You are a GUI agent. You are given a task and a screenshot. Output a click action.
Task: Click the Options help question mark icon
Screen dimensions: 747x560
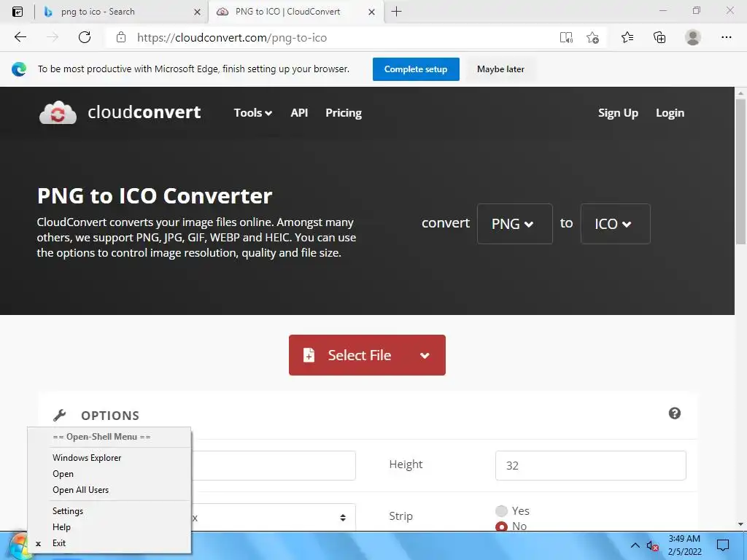674,413
